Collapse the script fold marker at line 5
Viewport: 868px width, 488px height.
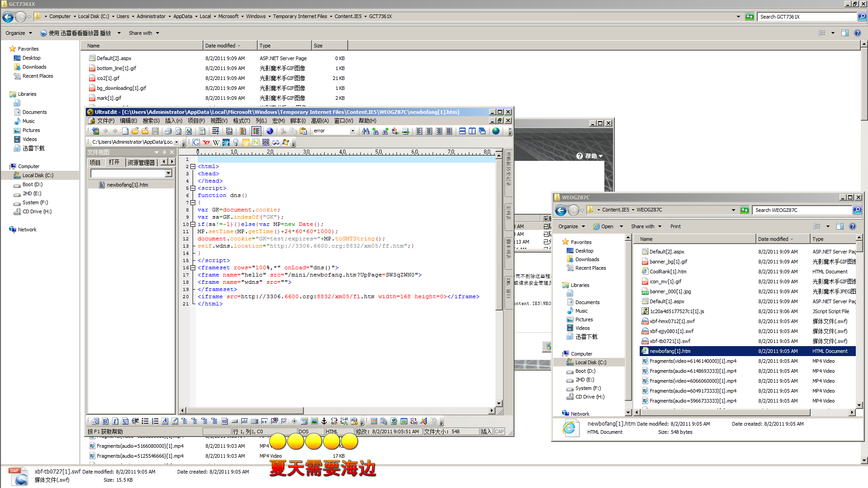coord(193,188)
